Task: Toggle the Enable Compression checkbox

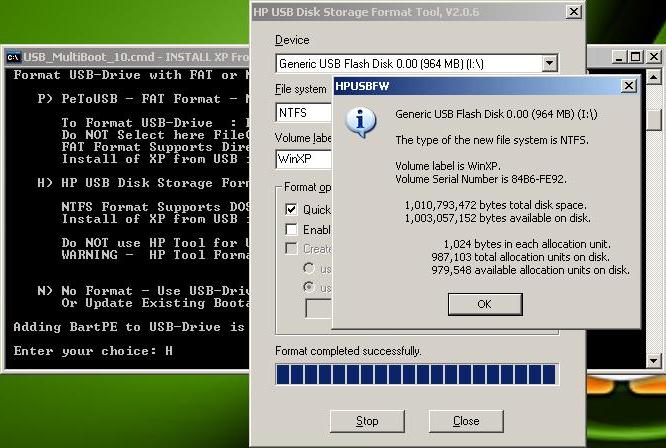Action: tap(291, 229)
